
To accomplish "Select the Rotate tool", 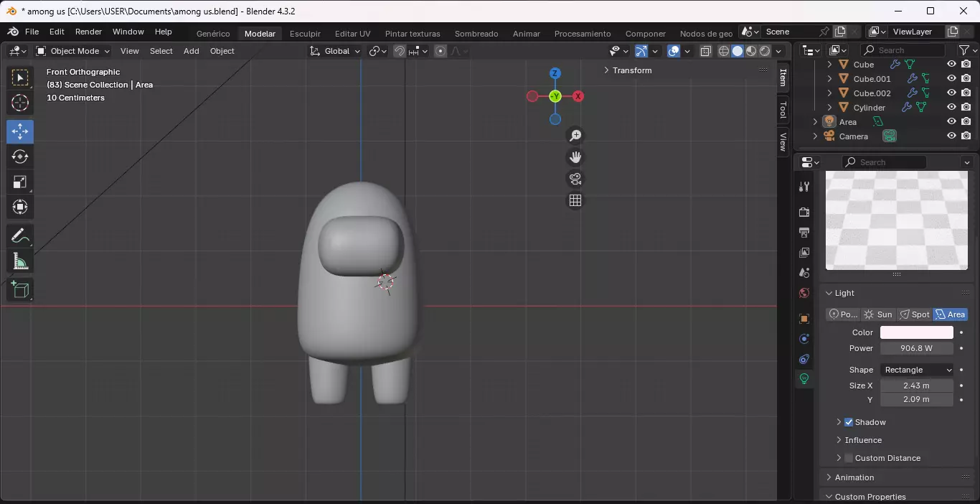I will tap(20, 157).
